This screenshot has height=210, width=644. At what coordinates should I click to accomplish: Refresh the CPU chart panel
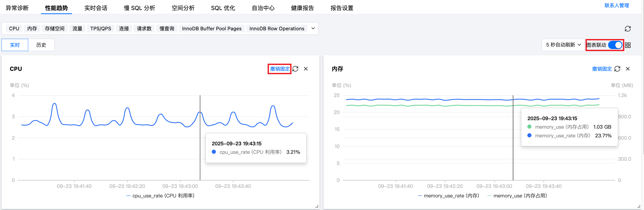click(x=295, y=69)
